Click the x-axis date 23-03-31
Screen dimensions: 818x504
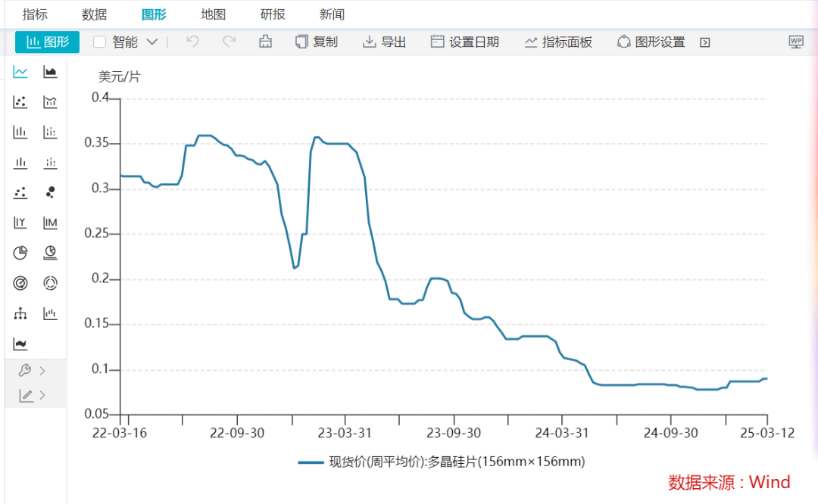click(x=345, y=433)
